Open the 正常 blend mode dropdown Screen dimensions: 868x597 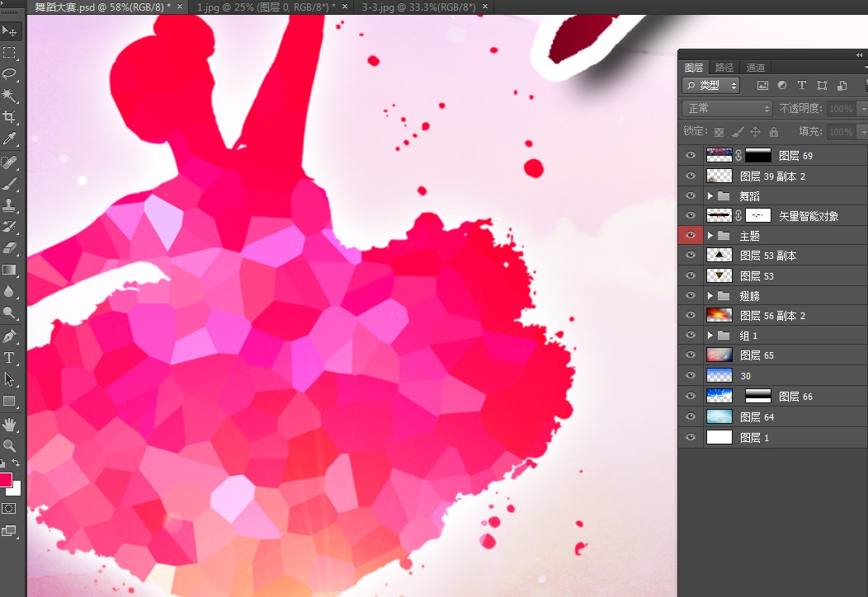[727, 109]
